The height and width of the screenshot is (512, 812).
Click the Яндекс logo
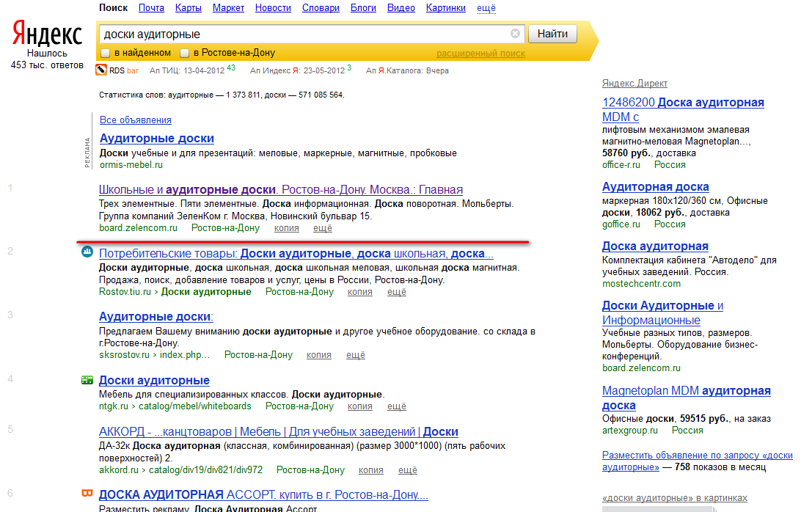pos(47,34)
